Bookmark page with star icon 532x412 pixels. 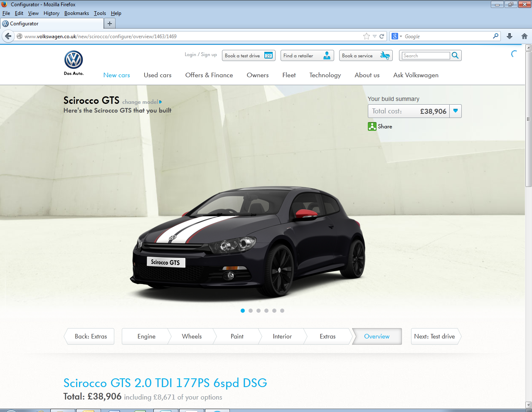[366, 36]
